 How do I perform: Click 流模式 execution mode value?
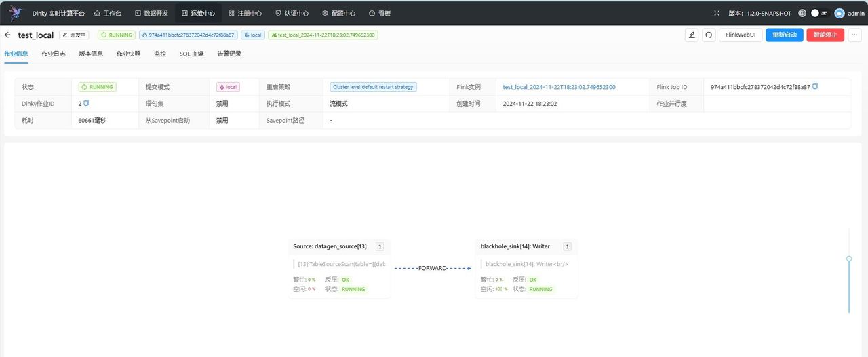338,104
